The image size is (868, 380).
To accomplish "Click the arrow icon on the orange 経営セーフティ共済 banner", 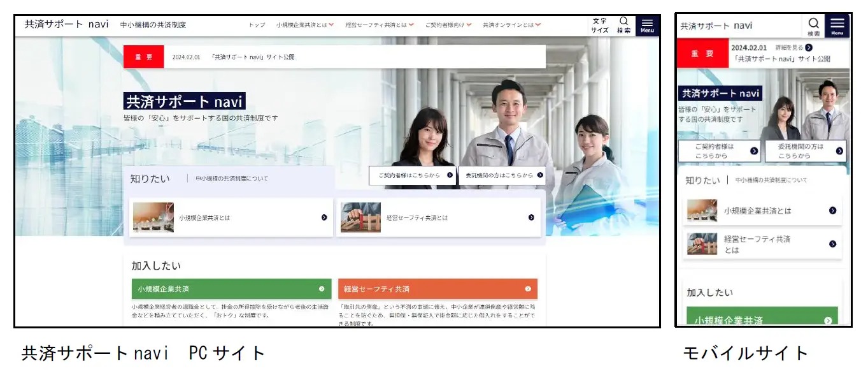I will point(528,289).
